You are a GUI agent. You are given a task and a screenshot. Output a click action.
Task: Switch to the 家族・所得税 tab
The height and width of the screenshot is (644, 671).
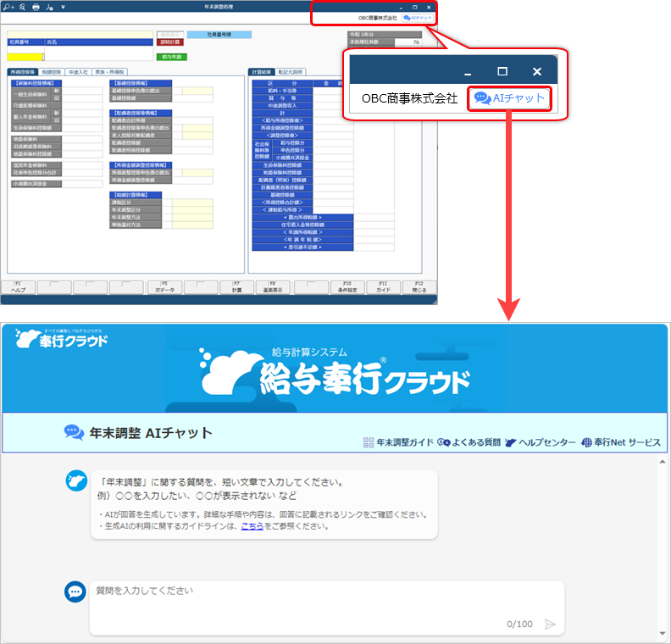[109, 72]
